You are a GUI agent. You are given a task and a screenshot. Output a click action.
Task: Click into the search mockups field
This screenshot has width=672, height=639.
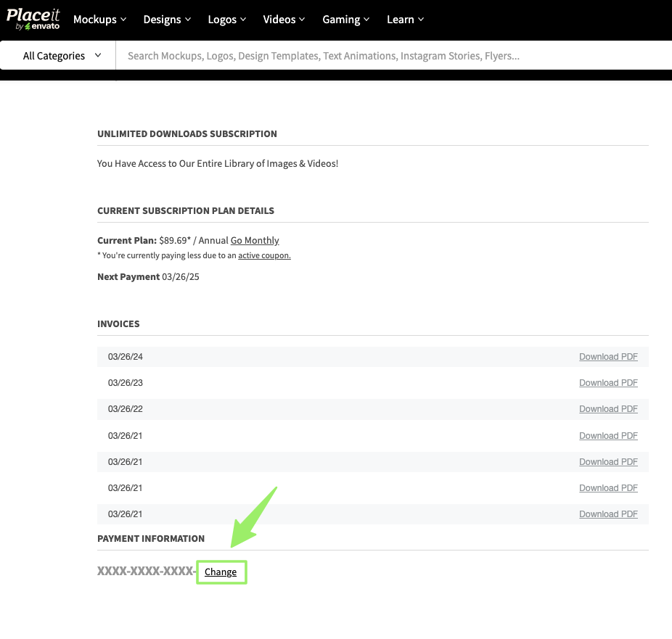(393, 56)
